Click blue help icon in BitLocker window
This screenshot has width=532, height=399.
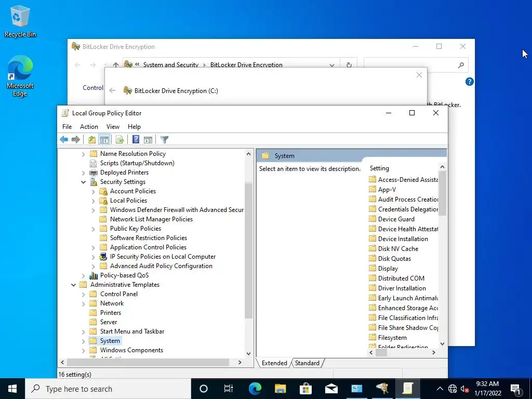pyautogui.click(x=469, y=82)
